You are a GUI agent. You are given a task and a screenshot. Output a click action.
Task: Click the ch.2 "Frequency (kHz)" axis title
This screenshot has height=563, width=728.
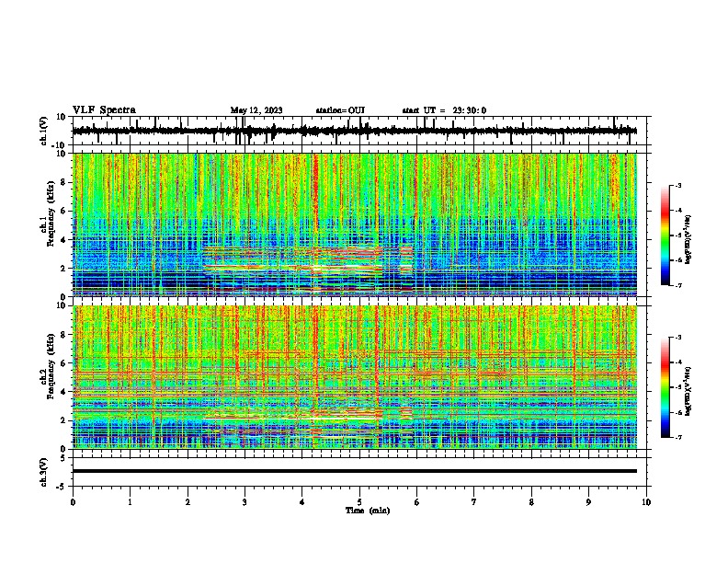pyautogui.click(x=51, y=366)
